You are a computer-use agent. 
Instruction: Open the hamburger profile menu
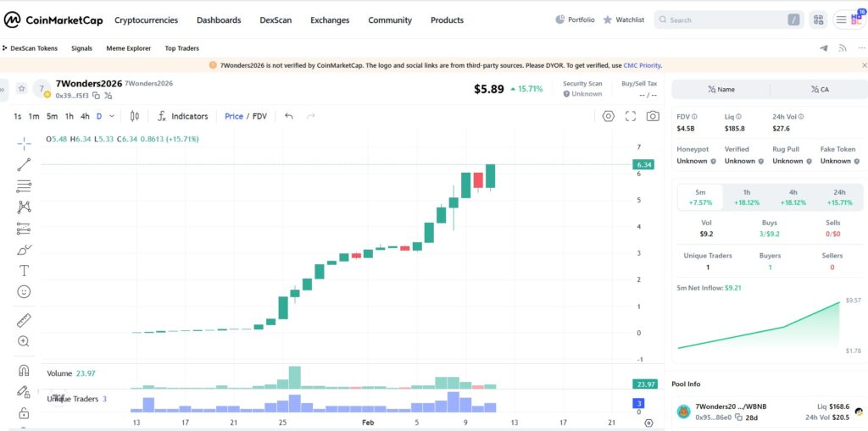(841, 19)
